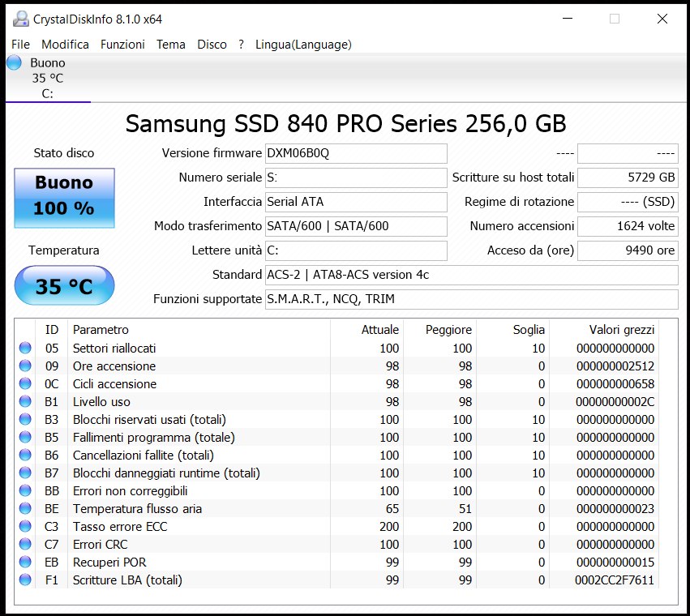Click the CrystalDiskInfo title bar icon
Image resolution: width=690 pixels, height=616 pixels.
[x=21, y=19]
